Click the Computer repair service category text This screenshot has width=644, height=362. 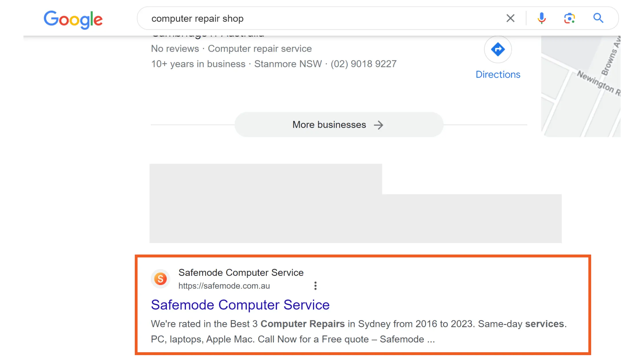pos(260,49)
